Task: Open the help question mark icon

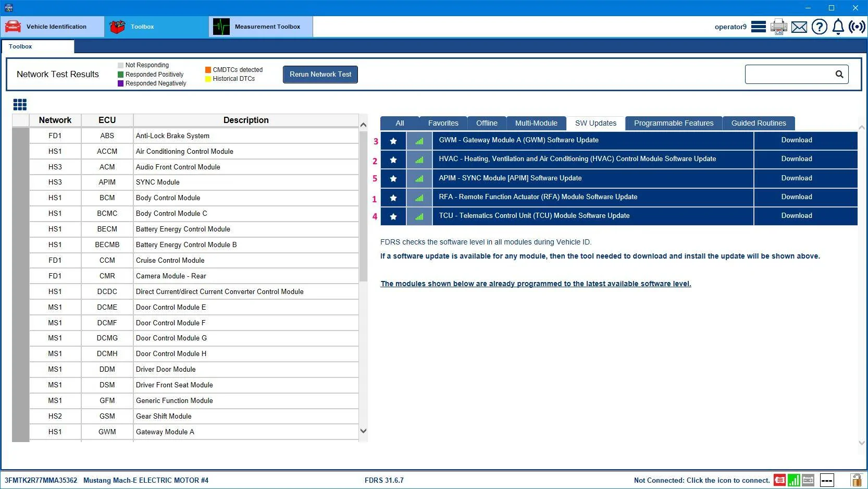Action: point(820,27)
